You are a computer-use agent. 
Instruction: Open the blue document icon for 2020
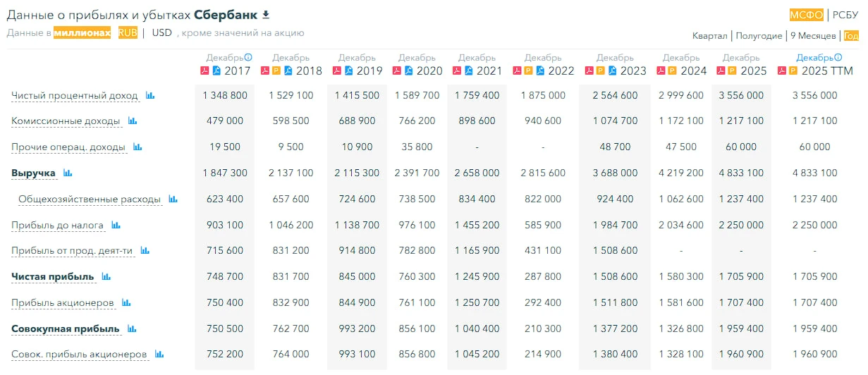409,70
